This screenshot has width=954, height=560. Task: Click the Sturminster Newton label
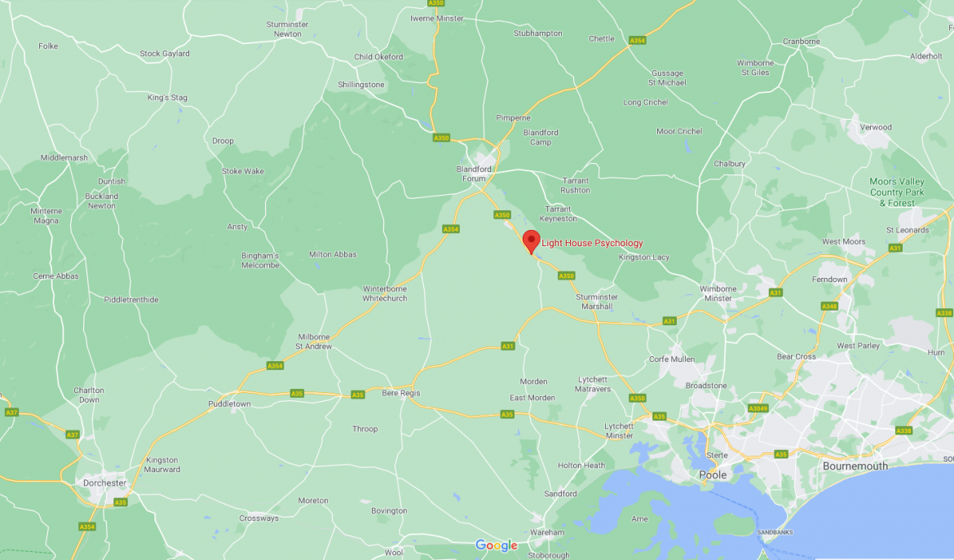287,29
